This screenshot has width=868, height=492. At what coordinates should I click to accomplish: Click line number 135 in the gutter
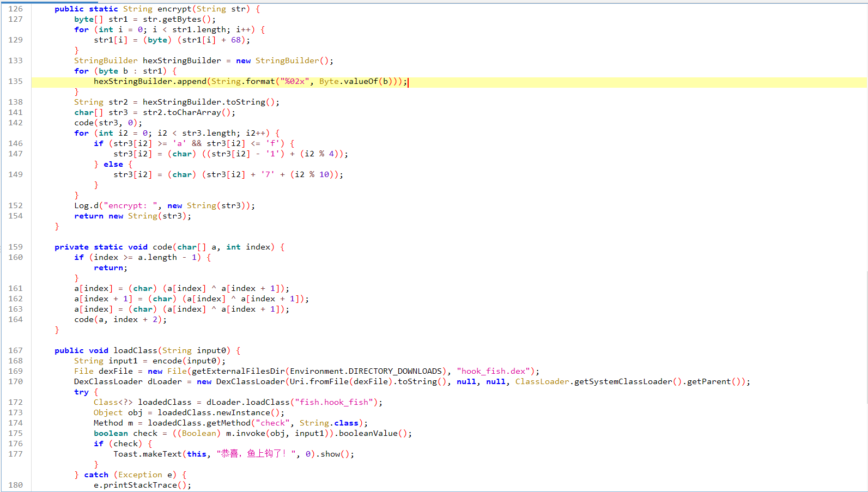tap(16, 82)
